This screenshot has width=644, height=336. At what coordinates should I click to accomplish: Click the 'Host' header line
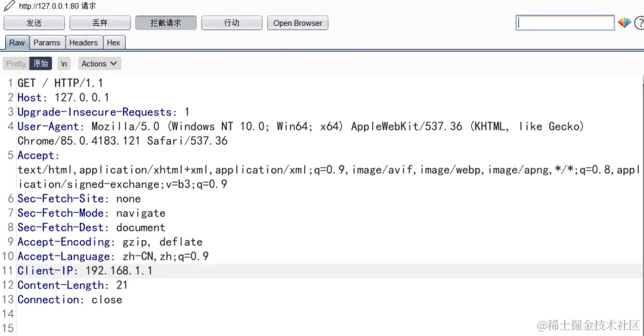click(x=63, y=97)
